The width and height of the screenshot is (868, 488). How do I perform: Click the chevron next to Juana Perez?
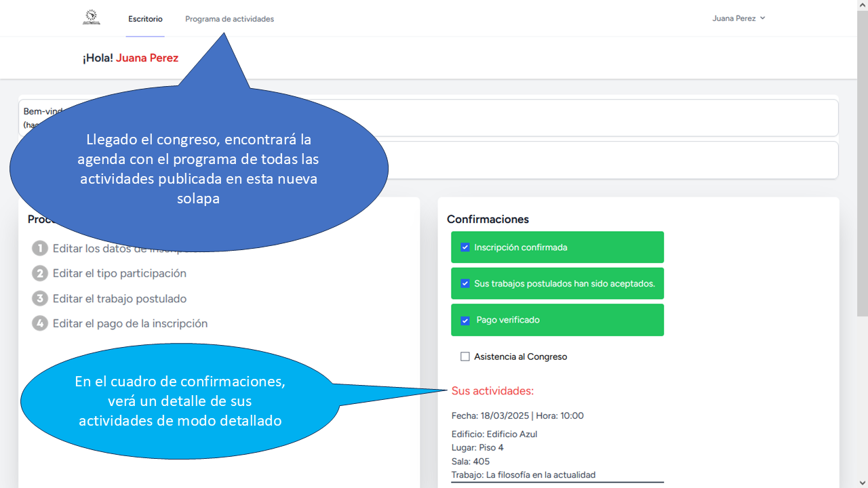point(763,18)
